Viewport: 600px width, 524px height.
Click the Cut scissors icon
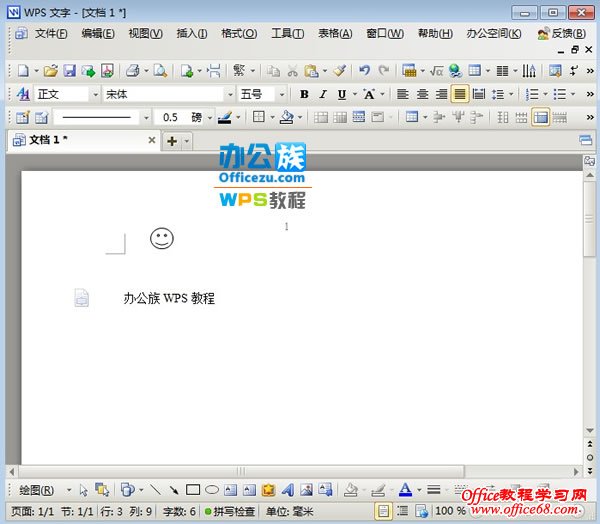[x=292, y=71]
